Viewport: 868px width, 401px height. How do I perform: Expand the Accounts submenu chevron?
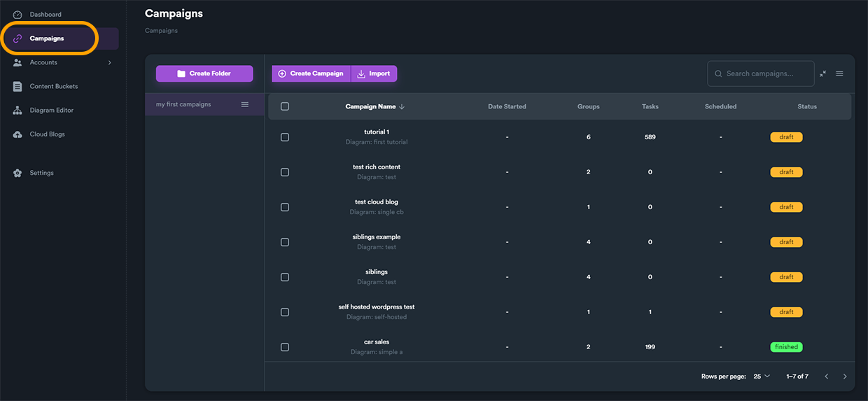click(109, 63)
